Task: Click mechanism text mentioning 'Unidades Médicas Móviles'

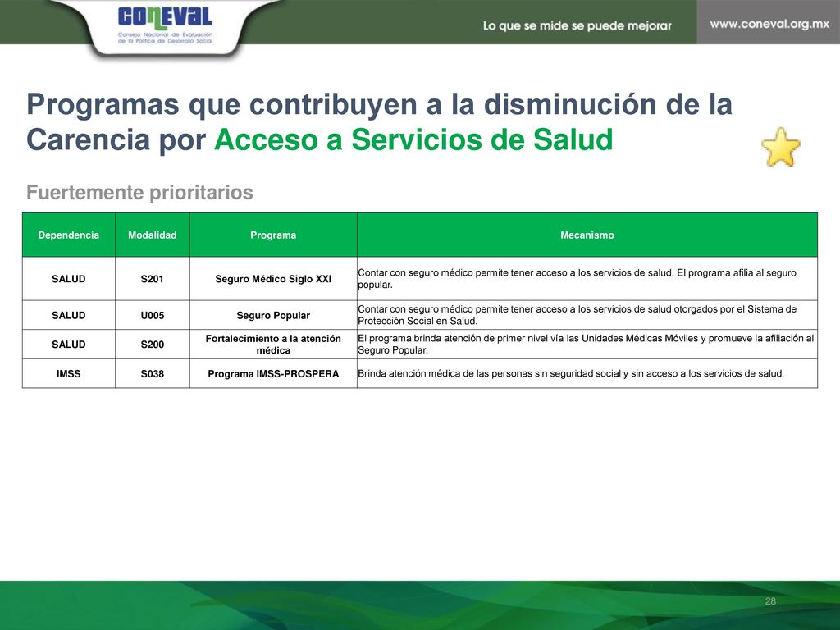Action: pyautogui.click(x=586, y=344)
